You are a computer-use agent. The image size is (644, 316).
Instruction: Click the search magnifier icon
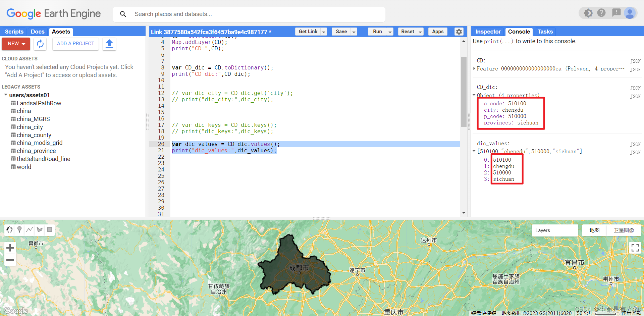coord(123,14)
